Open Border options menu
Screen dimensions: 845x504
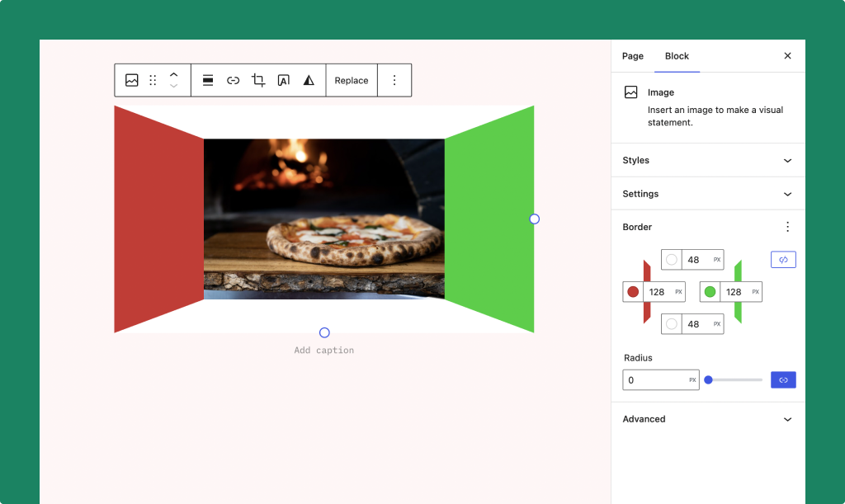coord(787,227)
